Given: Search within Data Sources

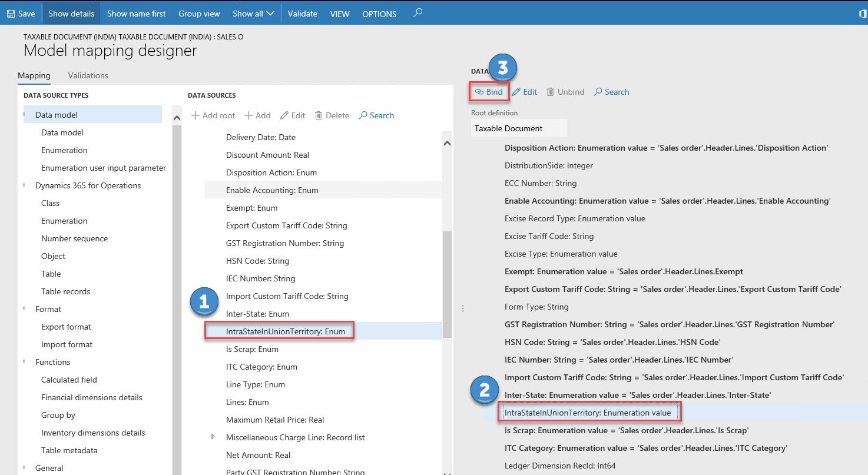Looking at the screenshot, I should point(376,115).
